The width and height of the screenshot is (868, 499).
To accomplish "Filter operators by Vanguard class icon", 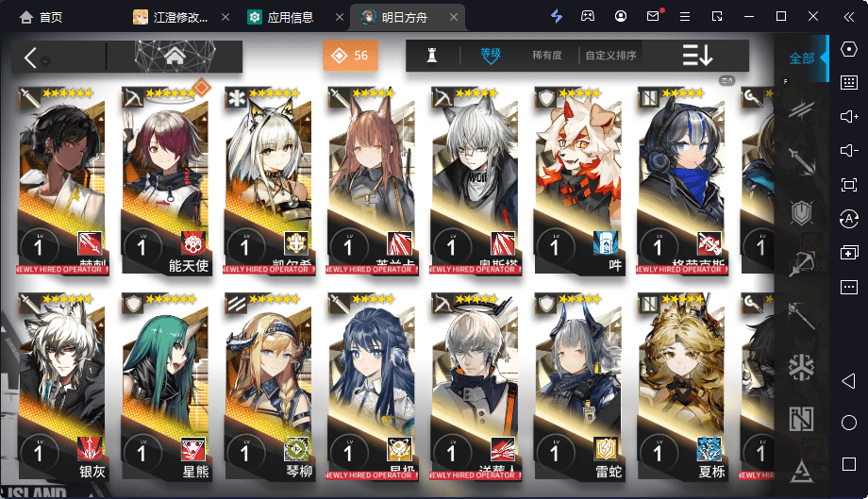I will [x=801, y=109].
